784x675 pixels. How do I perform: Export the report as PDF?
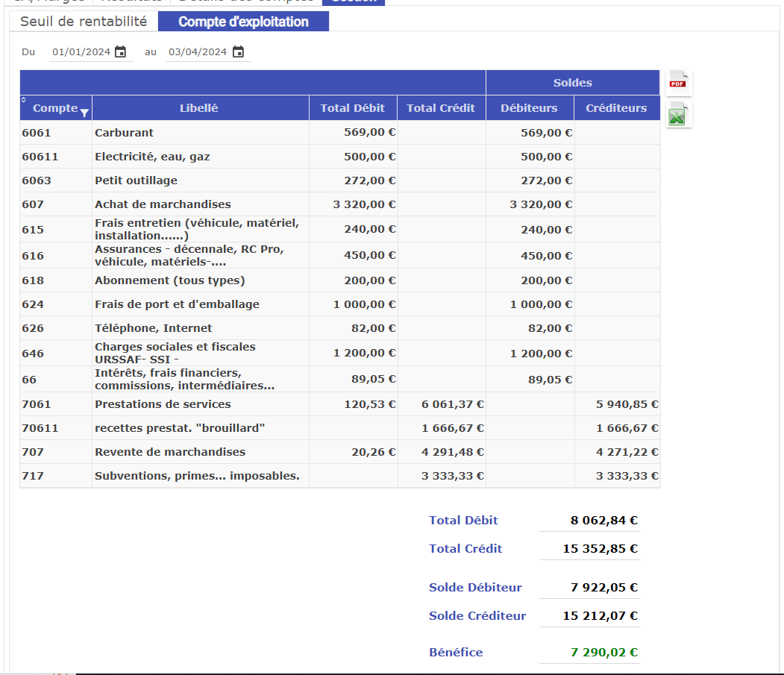coord(678,83)
